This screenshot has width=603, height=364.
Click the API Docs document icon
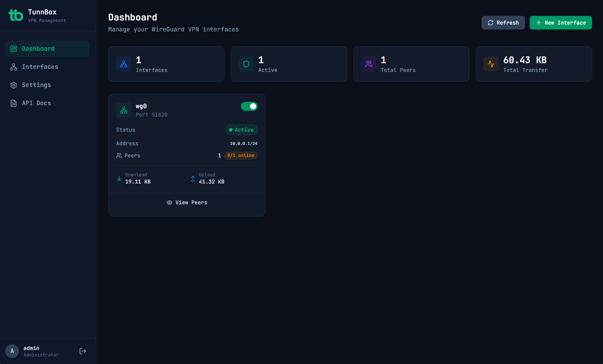pyautogui.click(x=14, y=103)
